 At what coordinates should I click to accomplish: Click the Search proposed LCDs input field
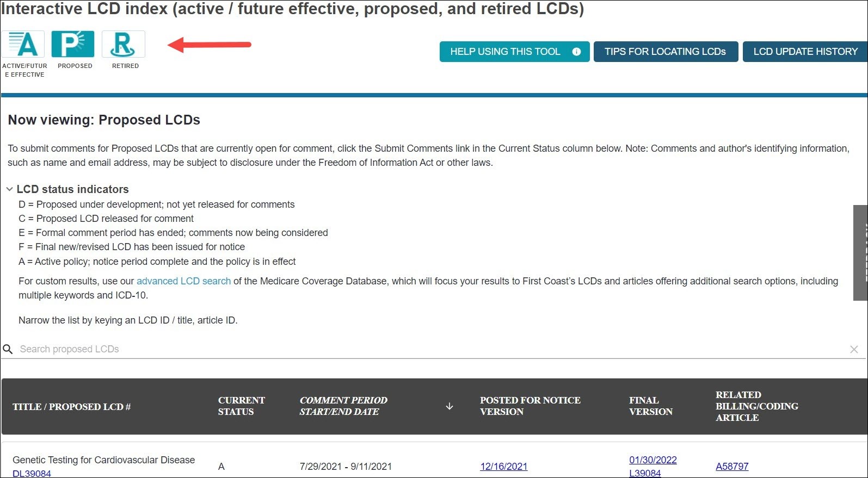[218, 349]
